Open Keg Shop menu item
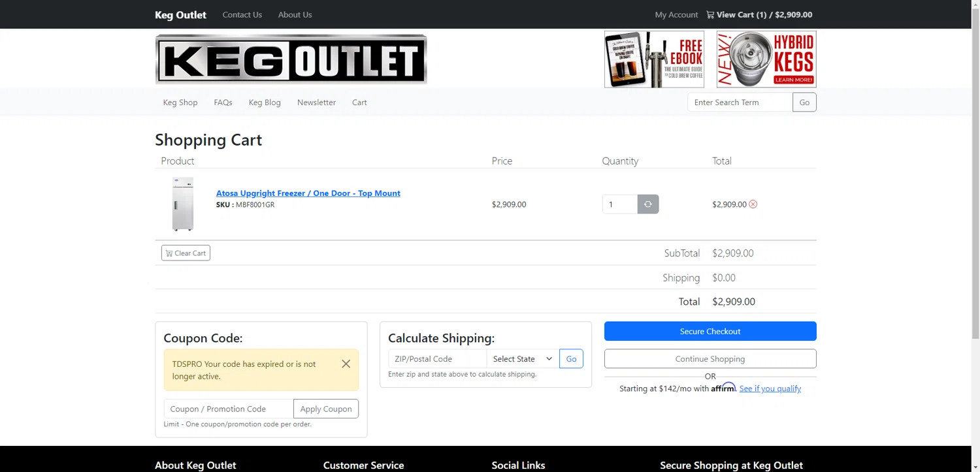Screen dimensions: 980x472 pyautogui.click(x=180, y=102)
